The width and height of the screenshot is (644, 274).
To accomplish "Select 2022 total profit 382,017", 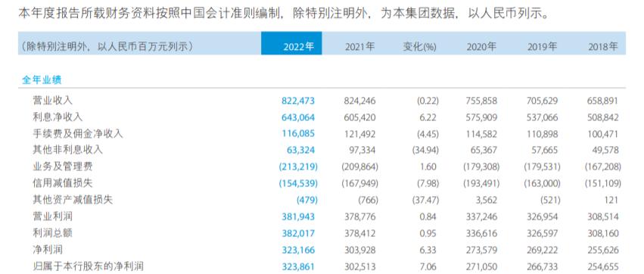I will tap(298, 234).
